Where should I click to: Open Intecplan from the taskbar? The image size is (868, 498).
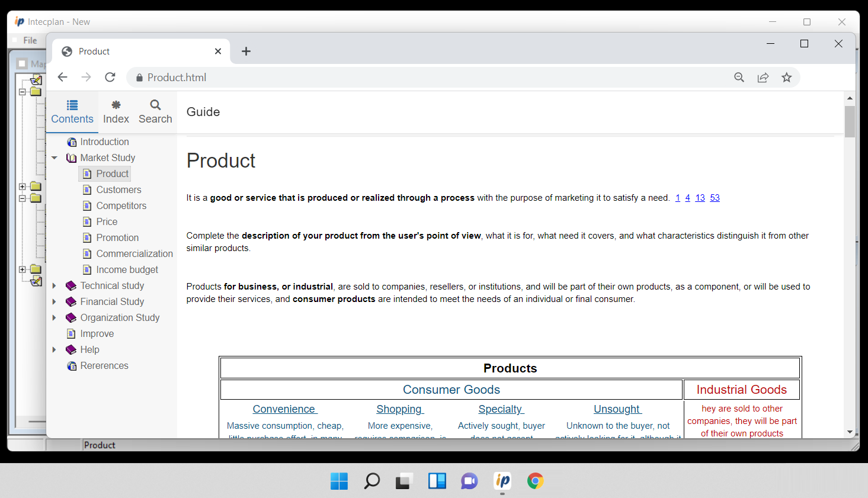[502, 481]
